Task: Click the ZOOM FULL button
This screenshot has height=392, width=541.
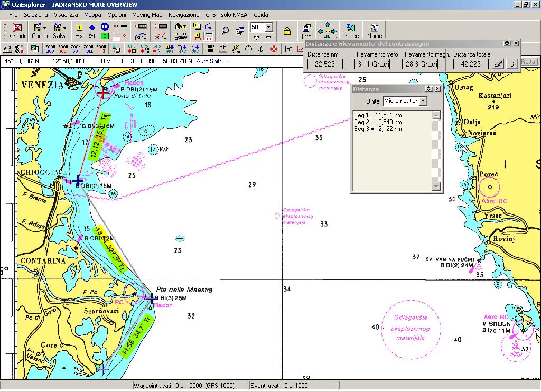Action: [88, 49]
